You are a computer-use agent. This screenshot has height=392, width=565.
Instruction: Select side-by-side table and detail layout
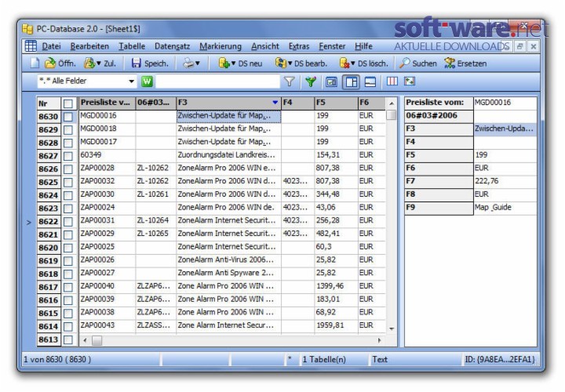(x=351, y=82)
